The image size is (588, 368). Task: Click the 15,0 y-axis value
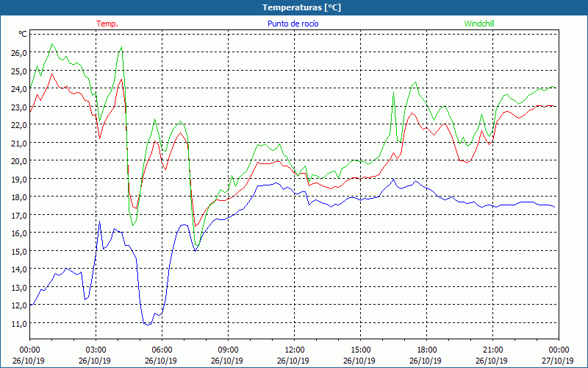tap(19, 251)
